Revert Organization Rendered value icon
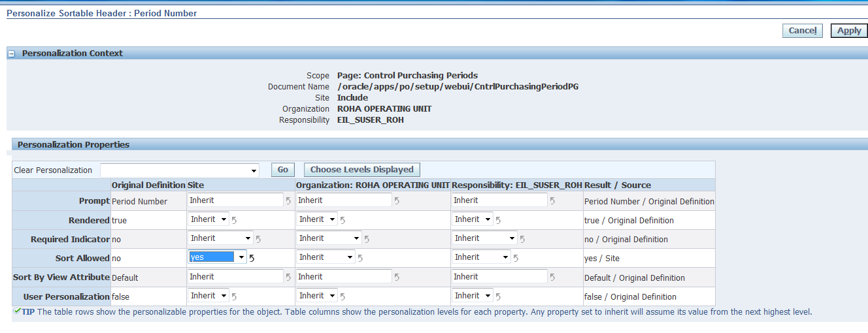The height and width of the screenshot is (333, 868). click(x=342, y=220)
